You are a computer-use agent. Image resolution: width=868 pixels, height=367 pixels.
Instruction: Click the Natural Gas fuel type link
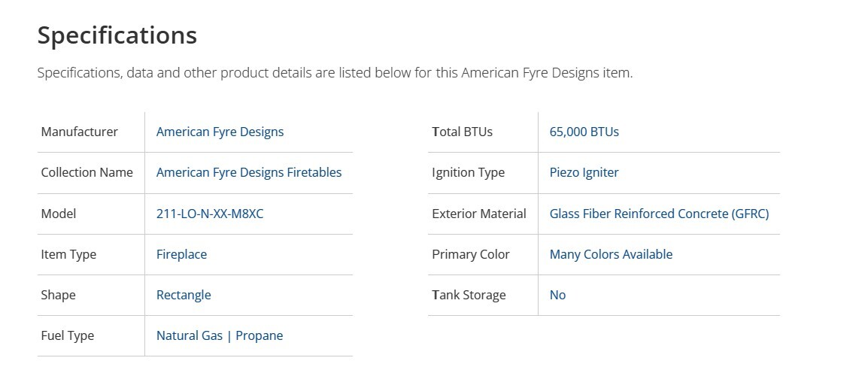(189, 335)
